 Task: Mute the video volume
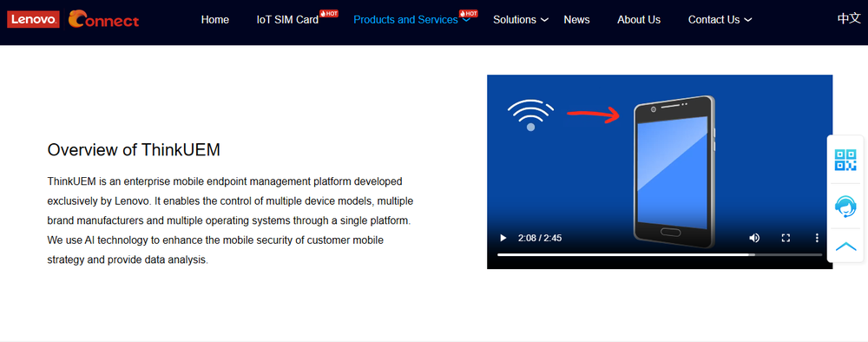pos(754,238)
